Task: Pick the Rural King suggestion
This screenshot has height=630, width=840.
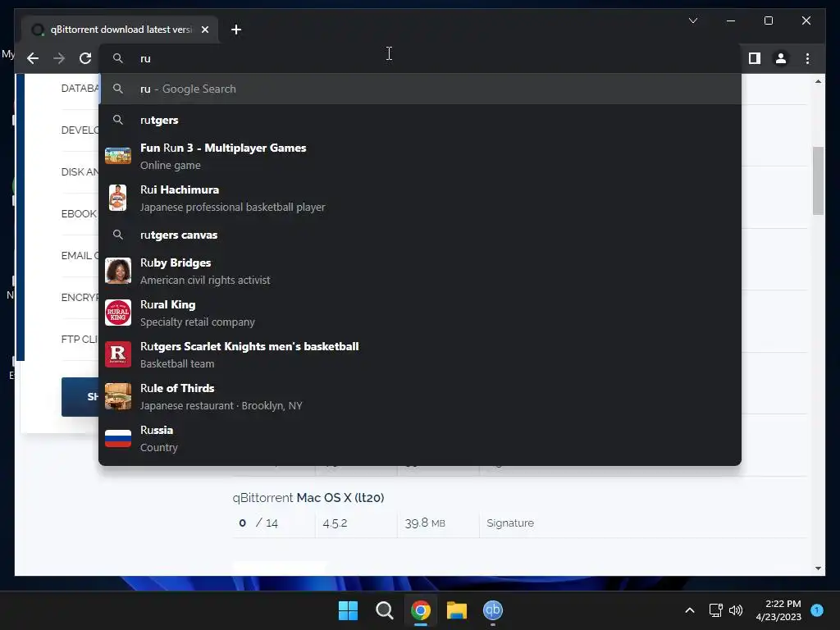Action: pyautogui.click(x=420, y=313)
